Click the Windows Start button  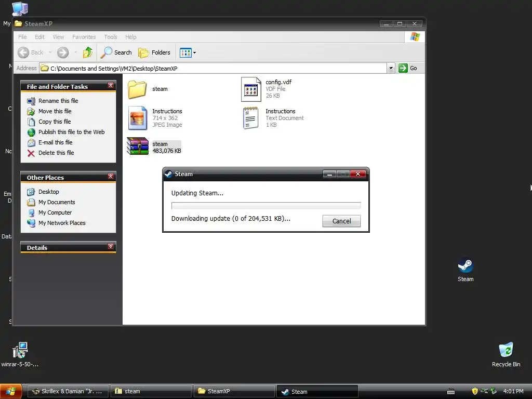(x=11, y=391)
